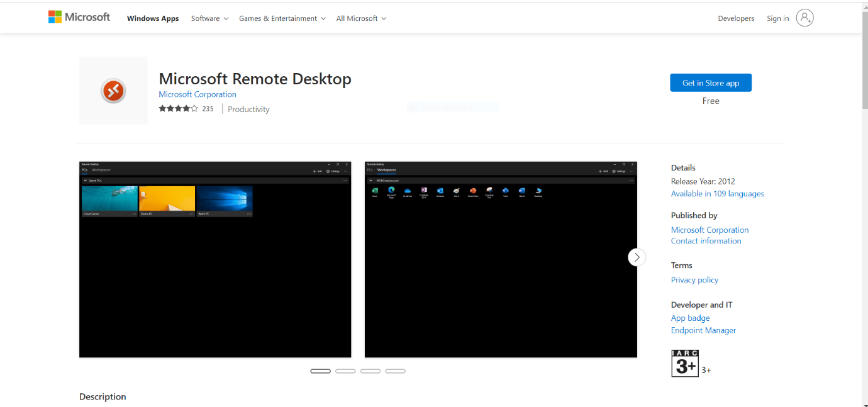Click the star rating row
This screenshot has height=407, width=868.
(178, 109)
